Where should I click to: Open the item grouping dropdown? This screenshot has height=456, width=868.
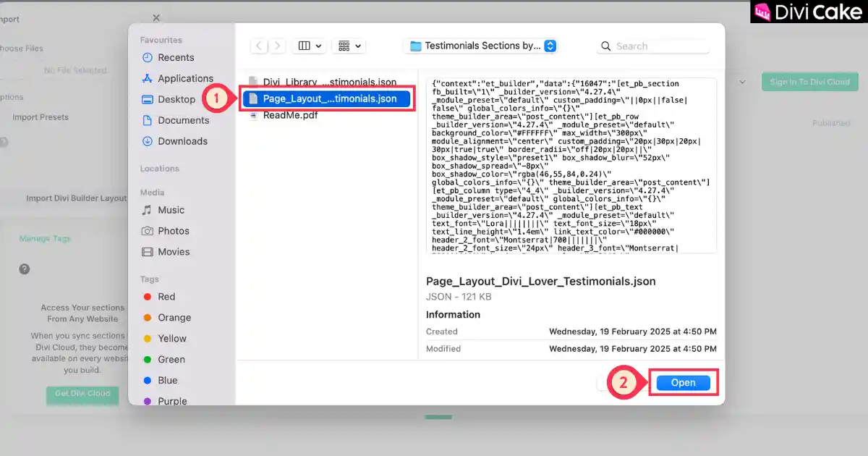[349, 46]
